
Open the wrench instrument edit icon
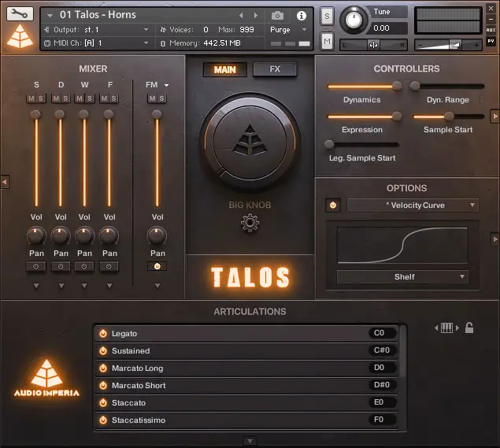point(20,14)
